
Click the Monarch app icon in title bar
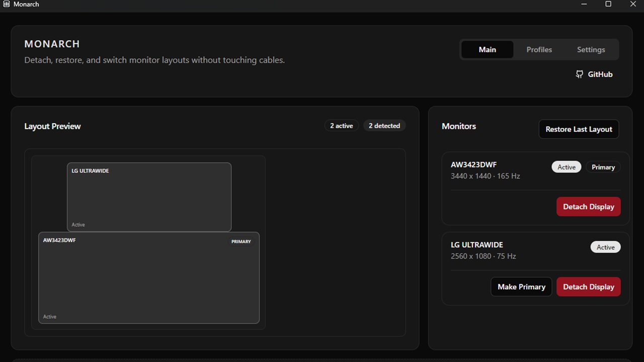[x=7, y=4]
